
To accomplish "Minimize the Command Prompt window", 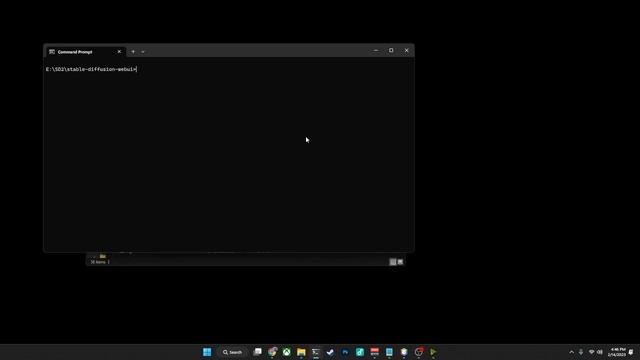I will (x=376, y=51).
